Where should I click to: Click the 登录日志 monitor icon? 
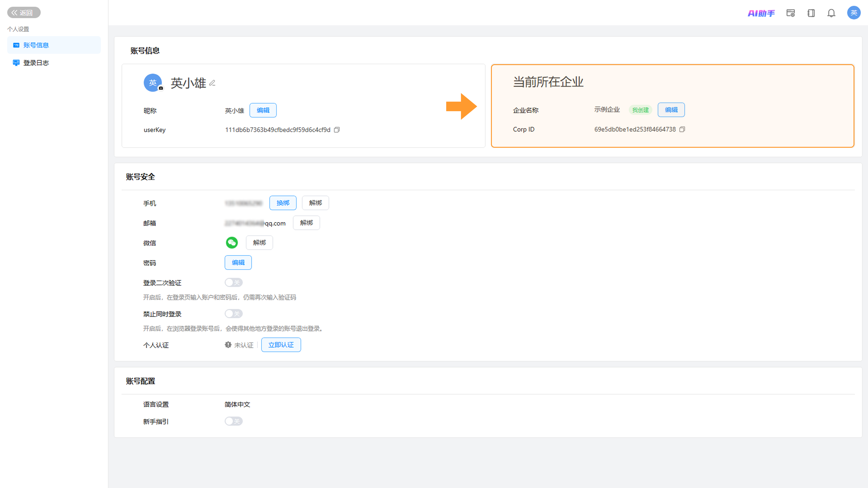click(16, 63)
